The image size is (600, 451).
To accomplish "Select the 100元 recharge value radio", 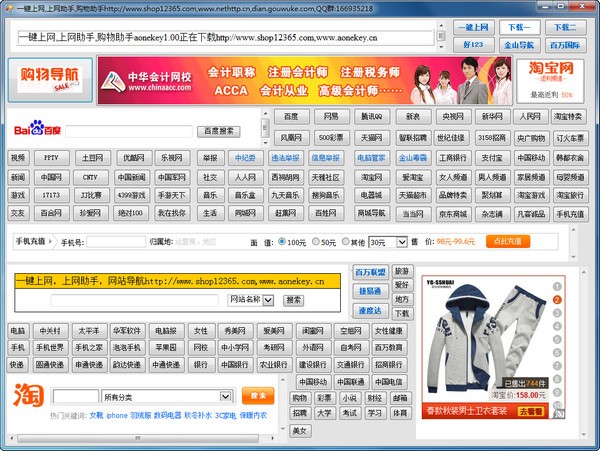I will click(x=282, y=241).
